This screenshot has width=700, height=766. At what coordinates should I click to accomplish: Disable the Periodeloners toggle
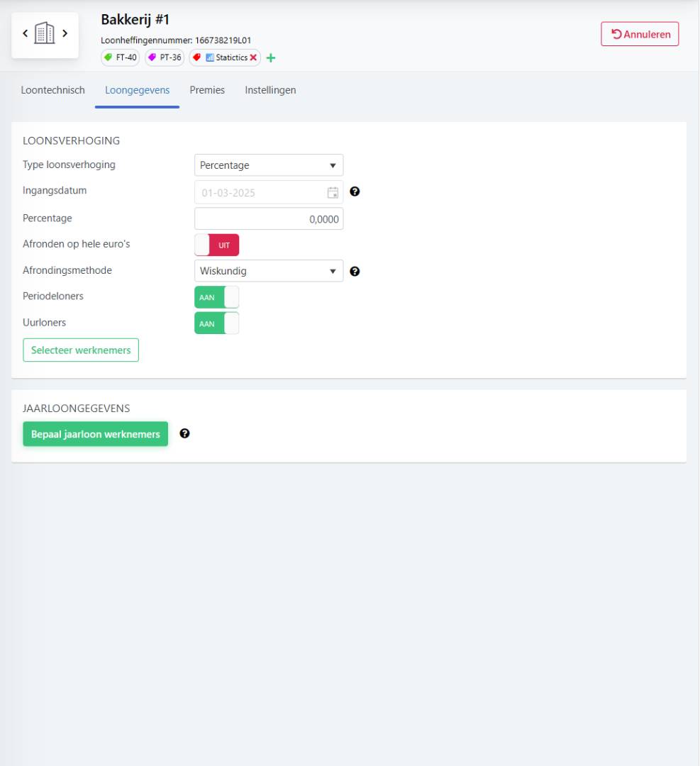217,297
